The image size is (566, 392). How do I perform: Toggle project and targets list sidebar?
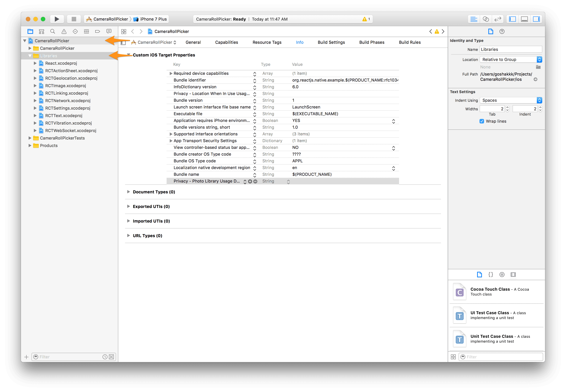tap(124, 42)
